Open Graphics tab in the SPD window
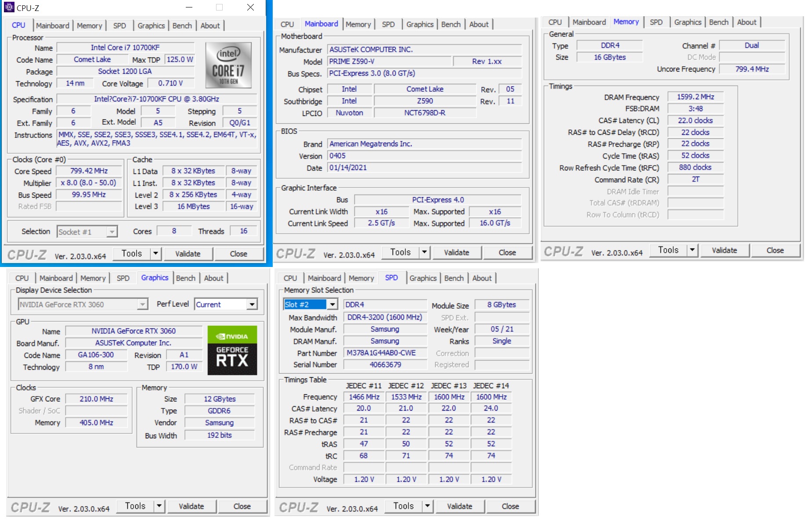 (x=423, y=278)
